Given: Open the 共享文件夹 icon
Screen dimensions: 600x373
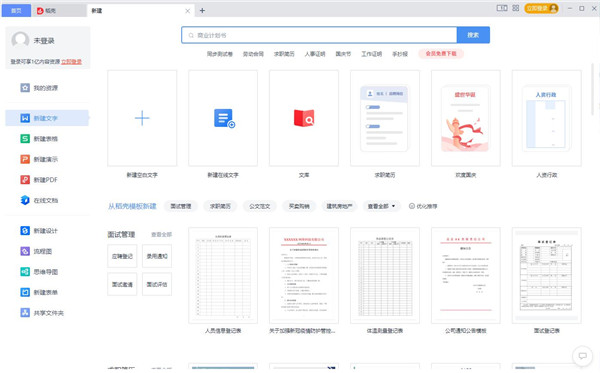Looking at the screenshot, I should tap(25, 313).
